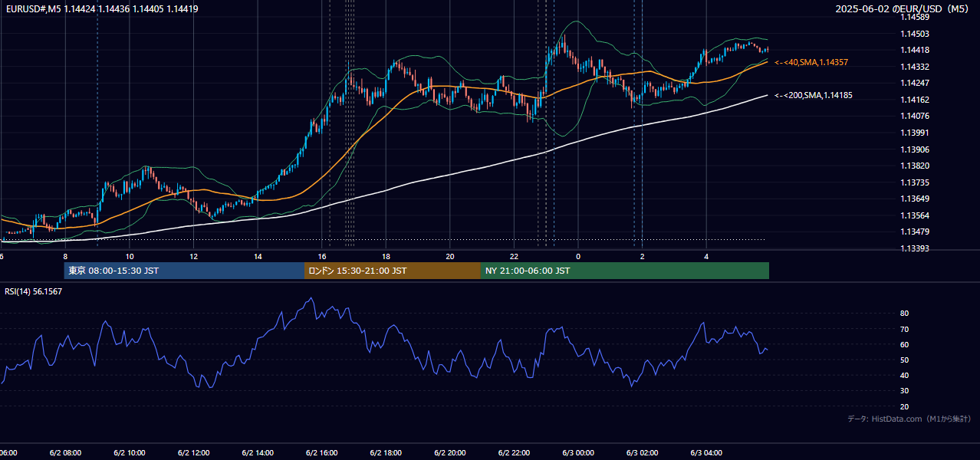
Task: Click the 6/2 08:00 date label
Action: 65,453
